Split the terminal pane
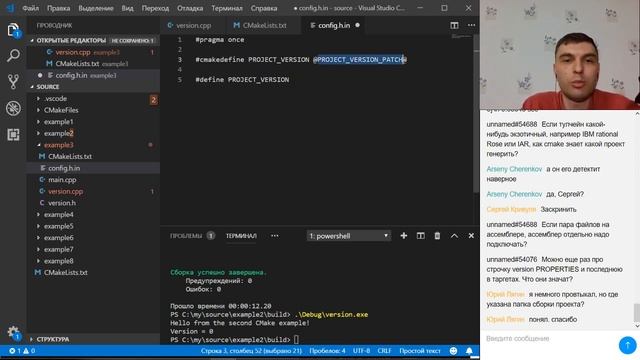 [420, 236]
